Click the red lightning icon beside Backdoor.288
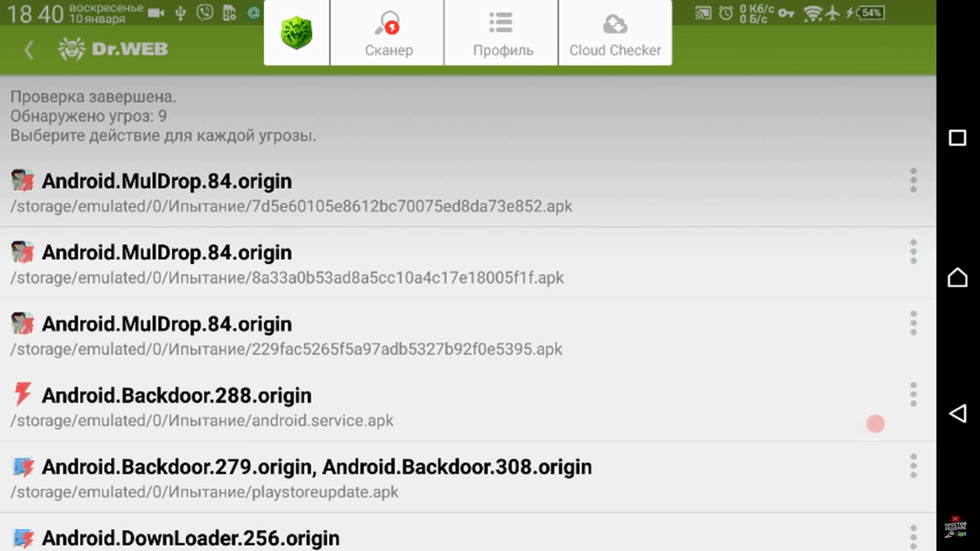 pyautogui.click(x=22, y=394)
